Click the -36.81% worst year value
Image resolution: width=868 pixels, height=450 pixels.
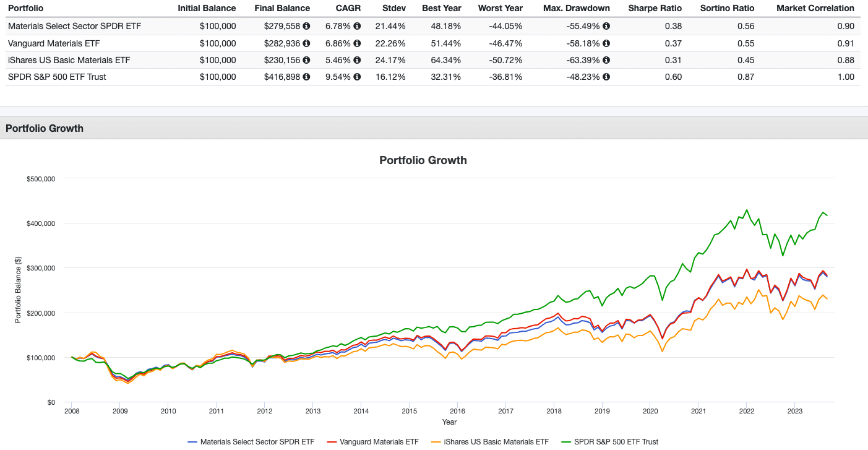coord(505,77)
